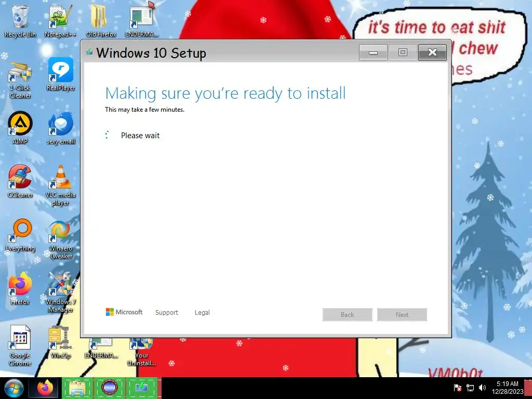Screen dimensions: 532x399
Task: Click the 'Please wait' status text
Action: tap(140, 136)
